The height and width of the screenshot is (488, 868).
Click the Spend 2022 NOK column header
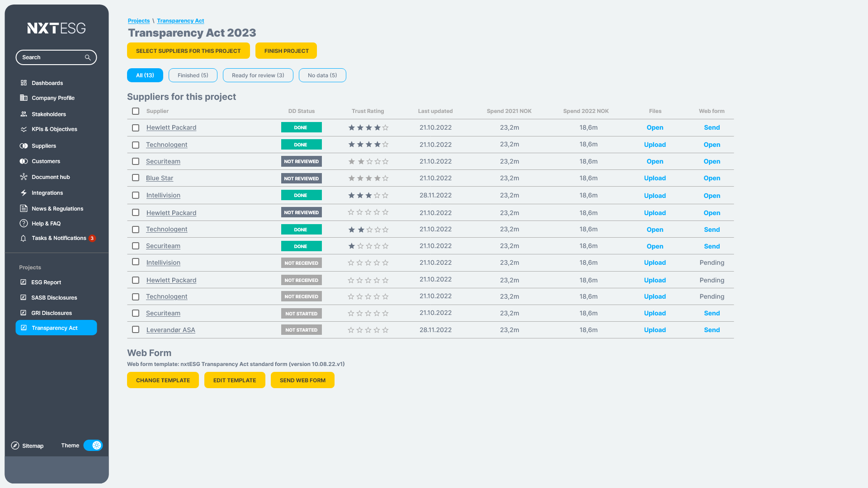[x=585, y=111]
